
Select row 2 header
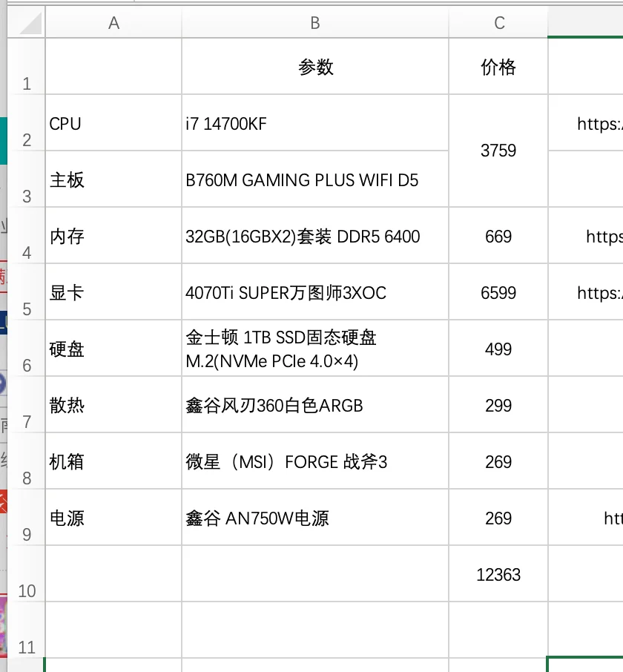[x=26, y=122]
